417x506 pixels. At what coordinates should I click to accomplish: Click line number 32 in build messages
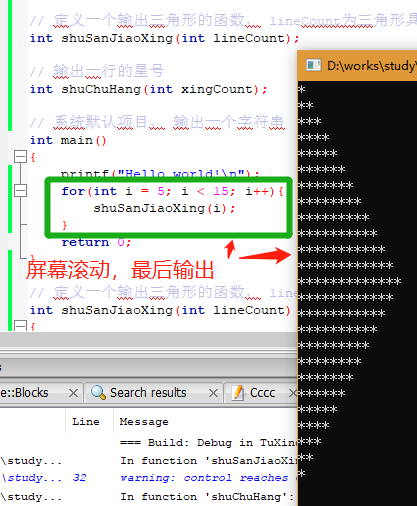click(79, 478)
